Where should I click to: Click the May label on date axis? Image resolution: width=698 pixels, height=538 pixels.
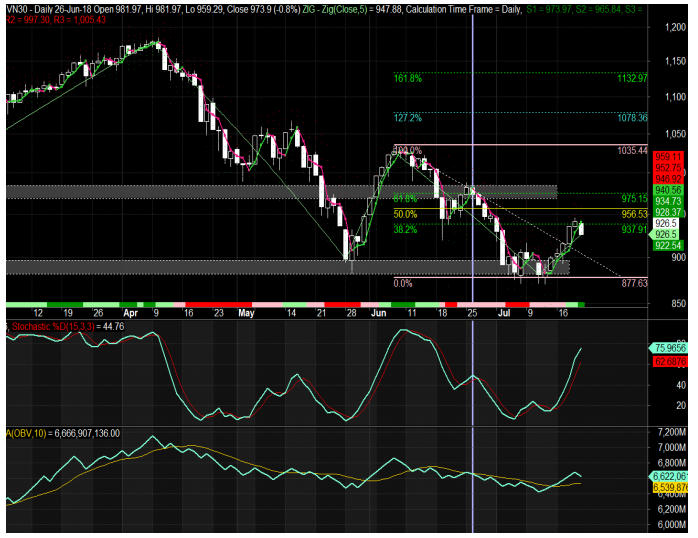coord(246,313)
